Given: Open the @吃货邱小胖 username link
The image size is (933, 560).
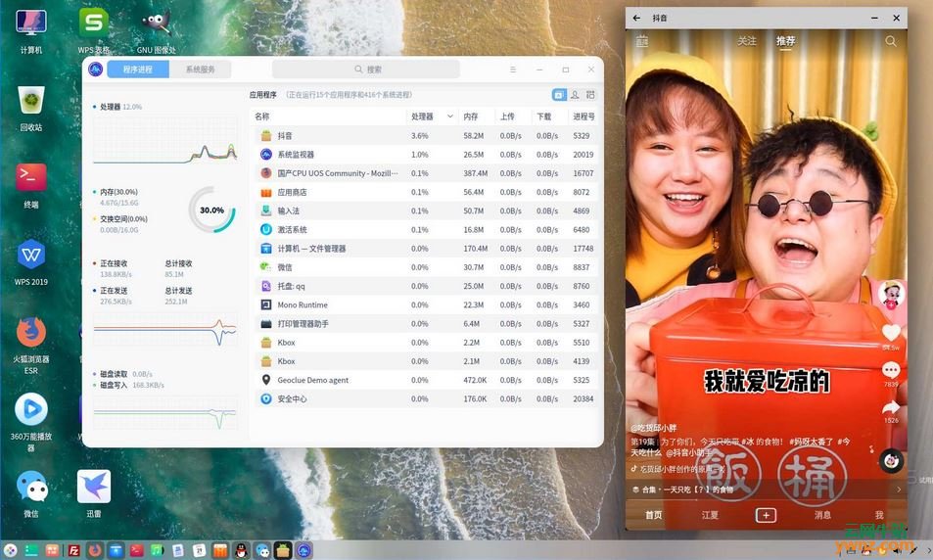Looking at the screenshot, I should pos(654,428).
